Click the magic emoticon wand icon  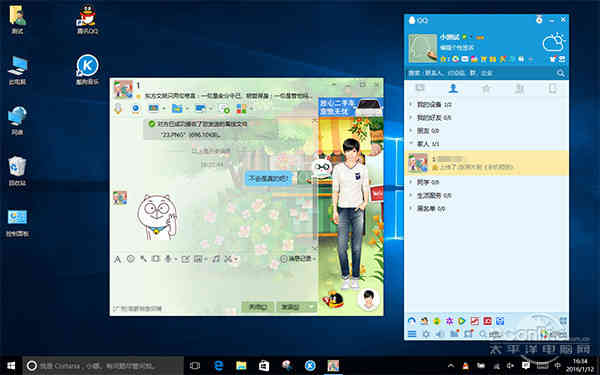point(143,259)
